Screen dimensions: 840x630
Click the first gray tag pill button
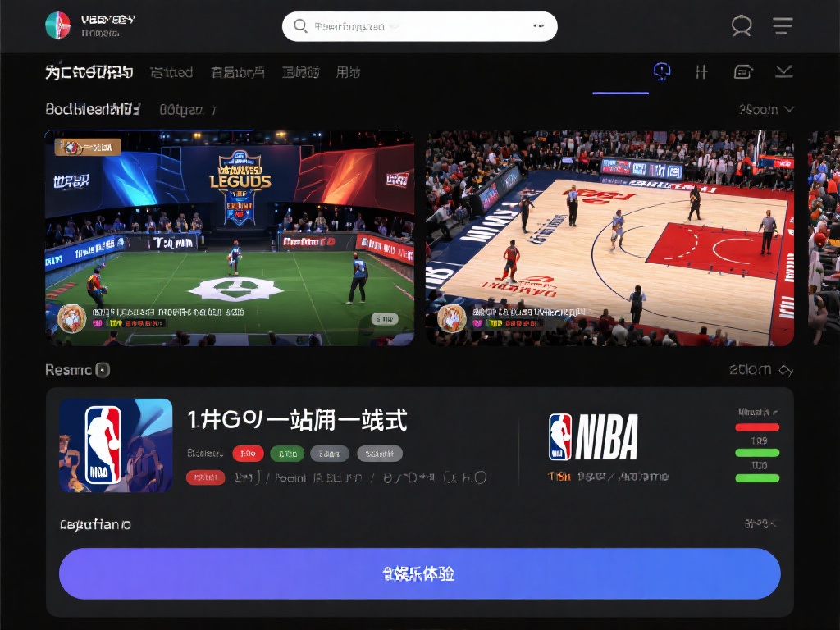coord(330,454)
